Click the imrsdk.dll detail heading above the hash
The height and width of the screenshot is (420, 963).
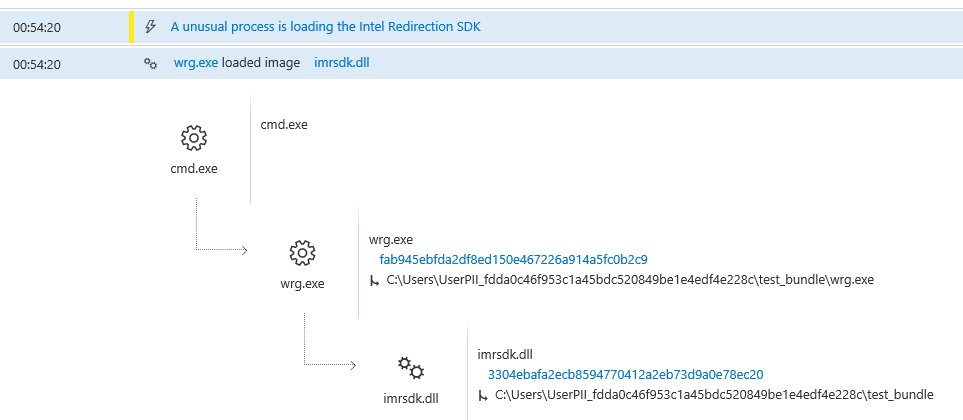[505, 354]
